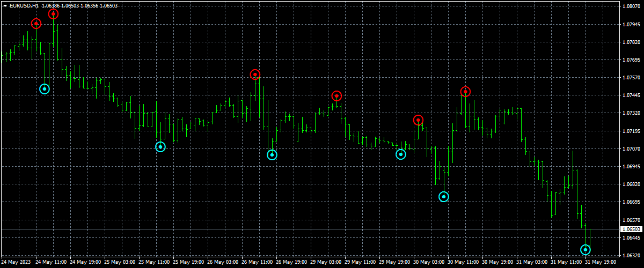Click the 1.06820 price axis label
The height and width of the screenshot is (268, 644).
632,184
